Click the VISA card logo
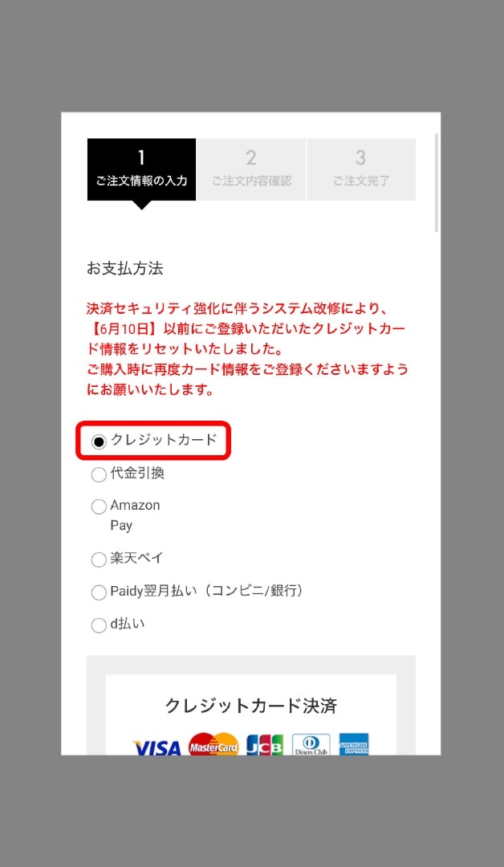 (157, 747)
